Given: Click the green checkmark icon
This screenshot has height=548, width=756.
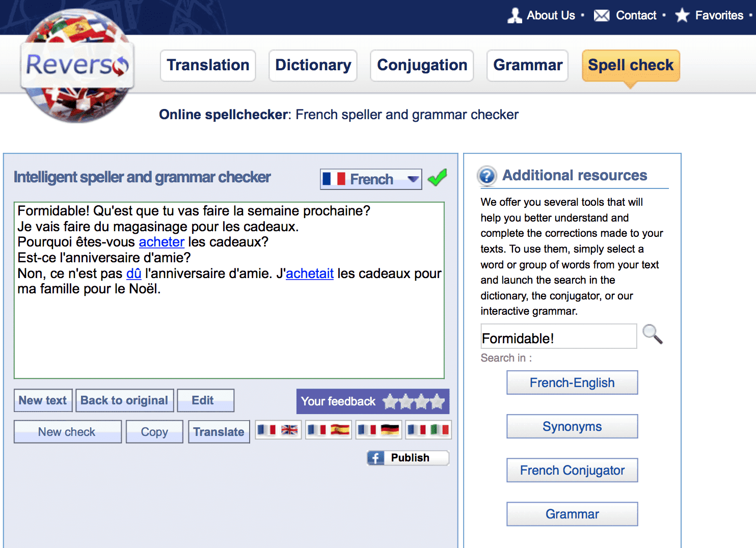Looking at the screenshot, I should point(437,178).
